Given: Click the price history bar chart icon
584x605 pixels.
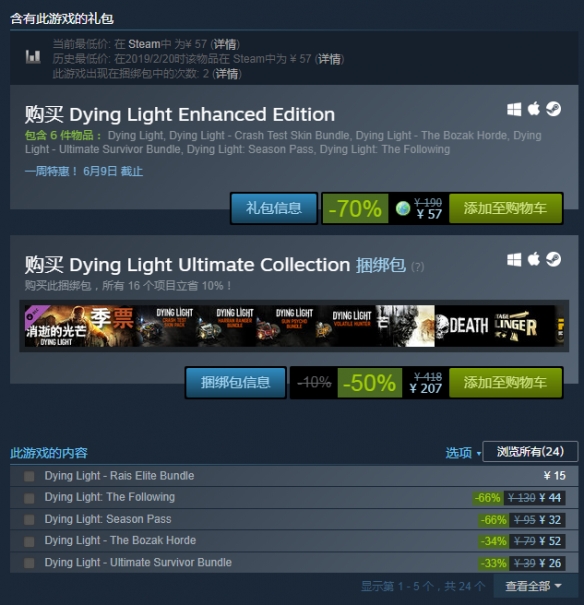Looking at the screenshot, I should (33, 57).
